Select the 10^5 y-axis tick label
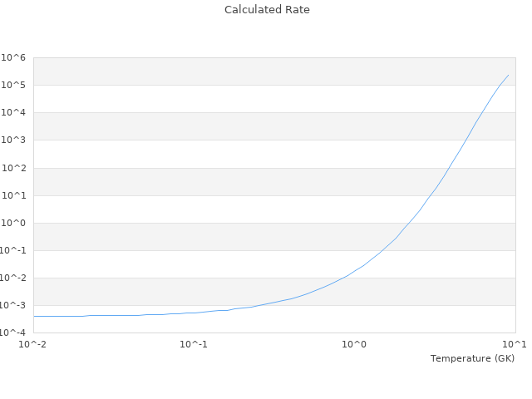Screen dimensions: 532x399 (x=14, y=85)
